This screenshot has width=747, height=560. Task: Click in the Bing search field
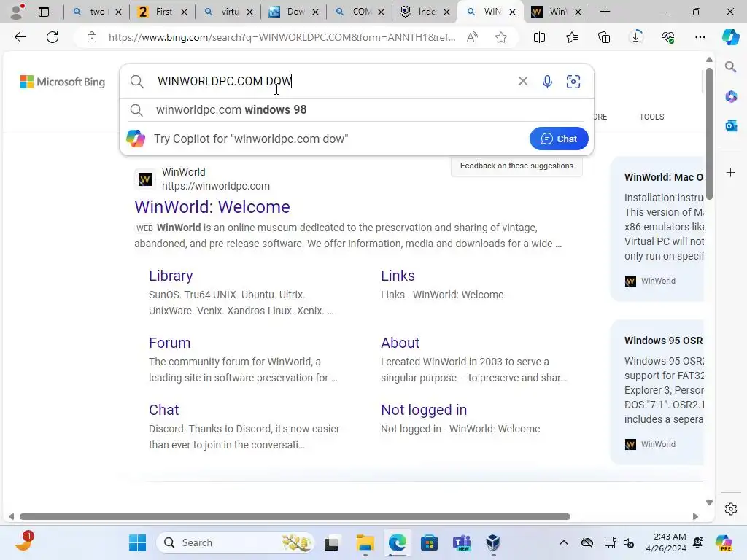(x=333, y=82)
